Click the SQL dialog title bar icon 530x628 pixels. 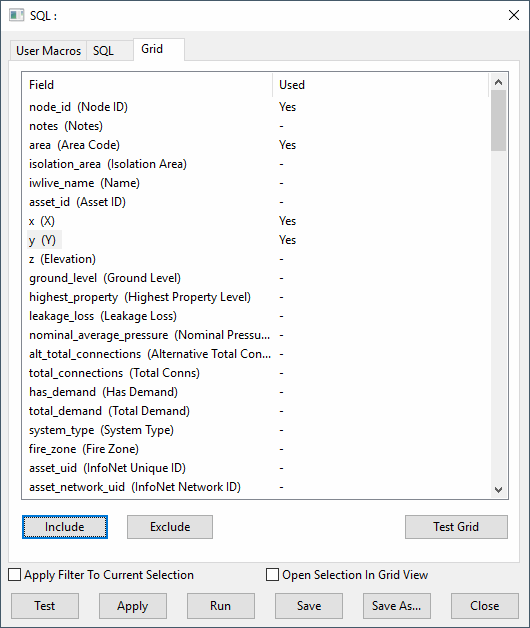pyautogui.click(x=16, y=15)
